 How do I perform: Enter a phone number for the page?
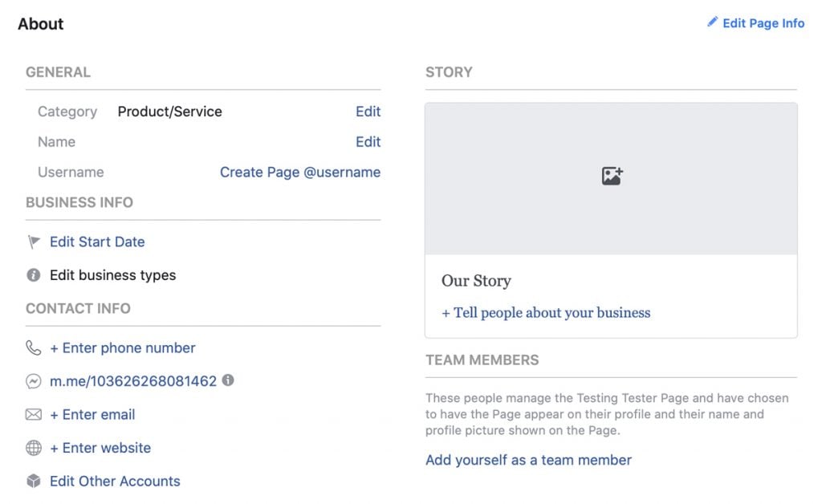pyautogui.click(x=123, y=348)
